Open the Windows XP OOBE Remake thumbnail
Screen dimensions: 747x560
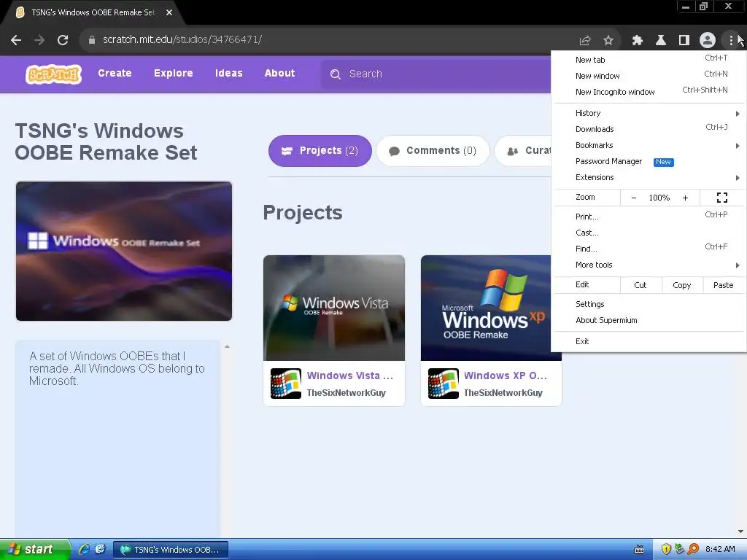[x=486, y=308]
